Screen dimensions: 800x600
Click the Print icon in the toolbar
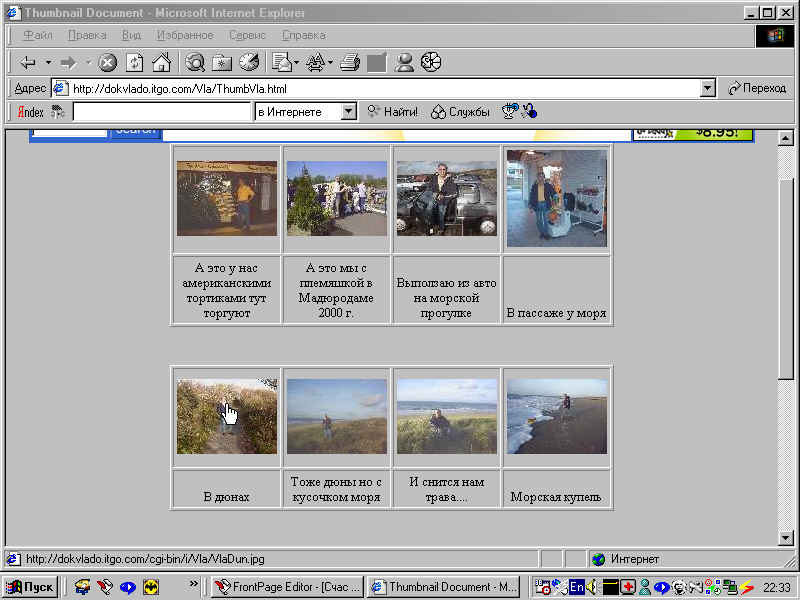click(349, 62)
